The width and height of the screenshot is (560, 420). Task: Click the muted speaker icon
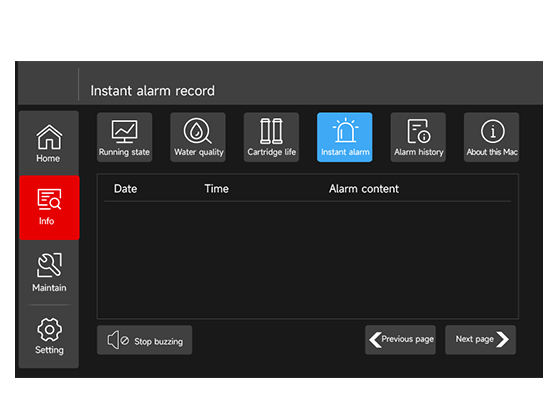pyautogui.click(x=118, y=340)
